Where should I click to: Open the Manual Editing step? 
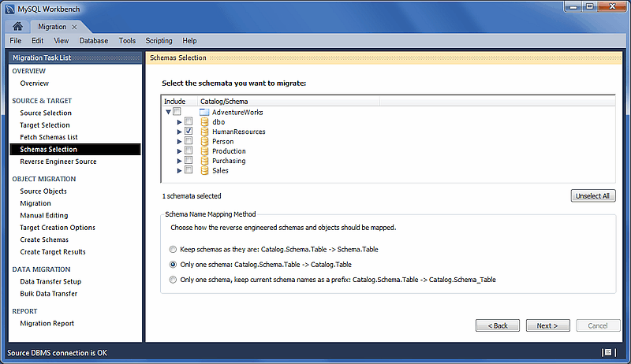[x=44, y=215]
